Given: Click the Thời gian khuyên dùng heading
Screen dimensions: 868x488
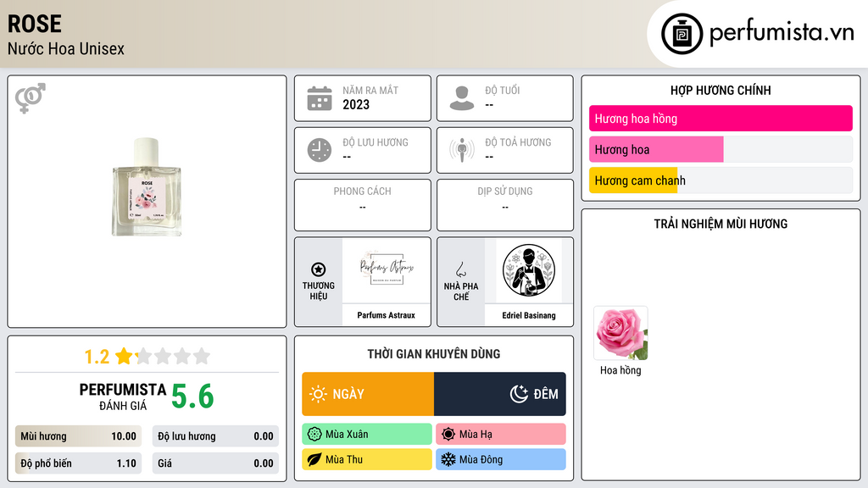Looking at the screenshot, I should [434, 354].
